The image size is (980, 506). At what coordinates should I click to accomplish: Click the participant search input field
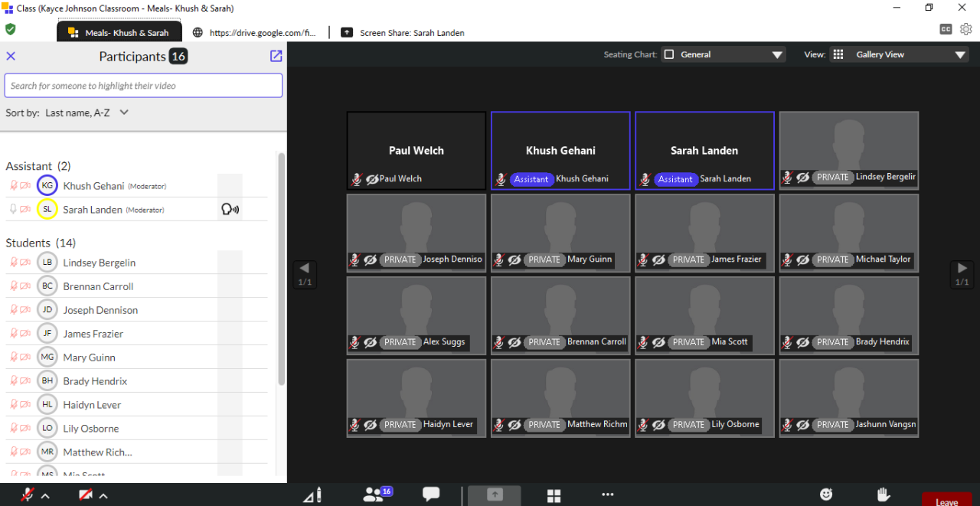click(x=143, y=86)
